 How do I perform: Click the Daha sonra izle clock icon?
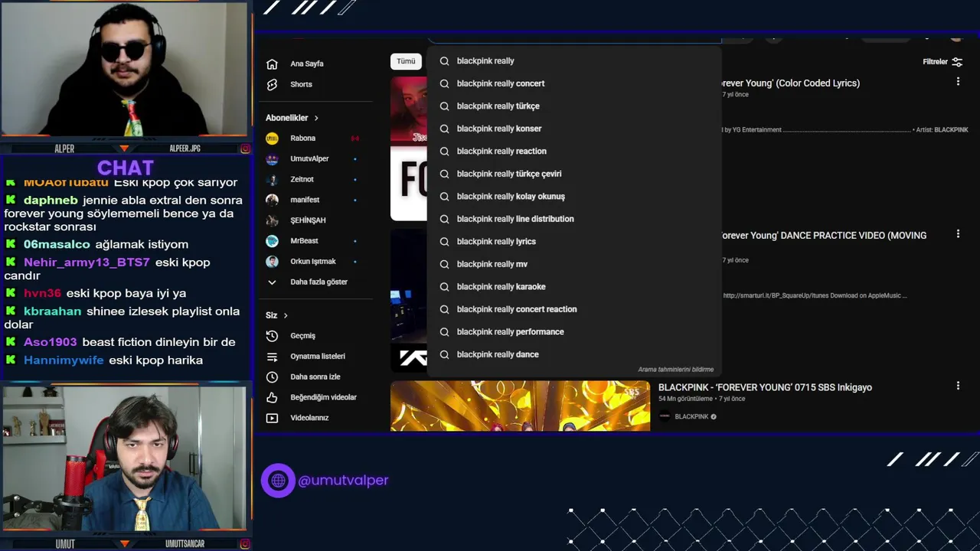(x=272, y=377)
